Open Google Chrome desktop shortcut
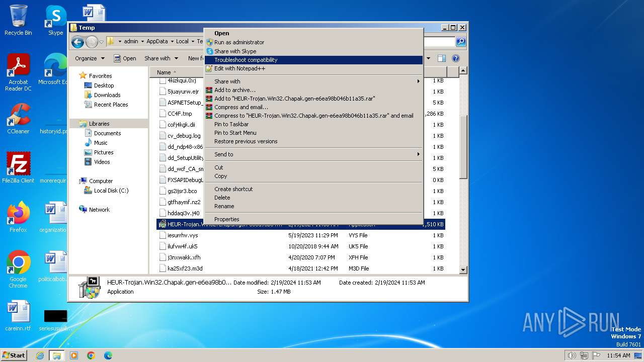Screen dimensions: 644x362 pos(18,269)
